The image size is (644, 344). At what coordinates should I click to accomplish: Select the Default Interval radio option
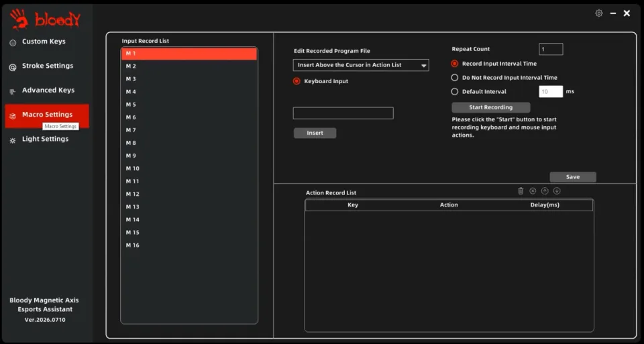pyautogui.click(x=455, y=92)
